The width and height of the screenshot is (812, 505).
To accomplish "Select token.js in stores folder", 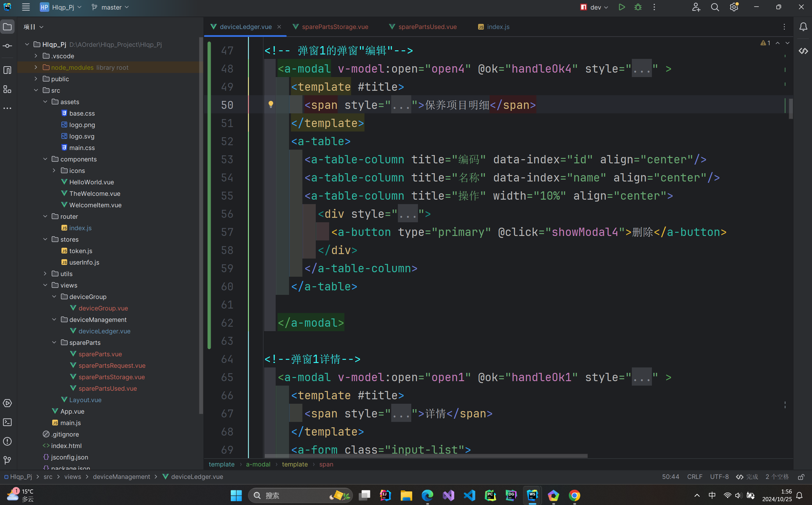I will coord(81,251).
